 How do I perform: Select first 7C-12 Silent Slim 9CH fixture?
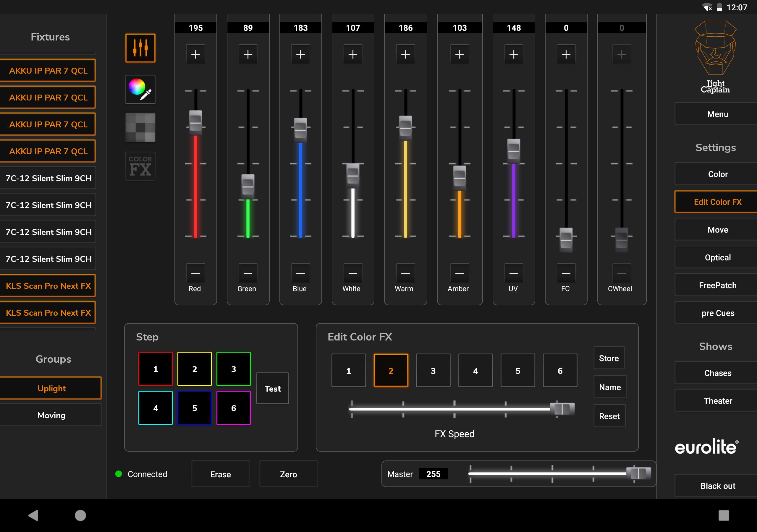[x=48, y=178]
